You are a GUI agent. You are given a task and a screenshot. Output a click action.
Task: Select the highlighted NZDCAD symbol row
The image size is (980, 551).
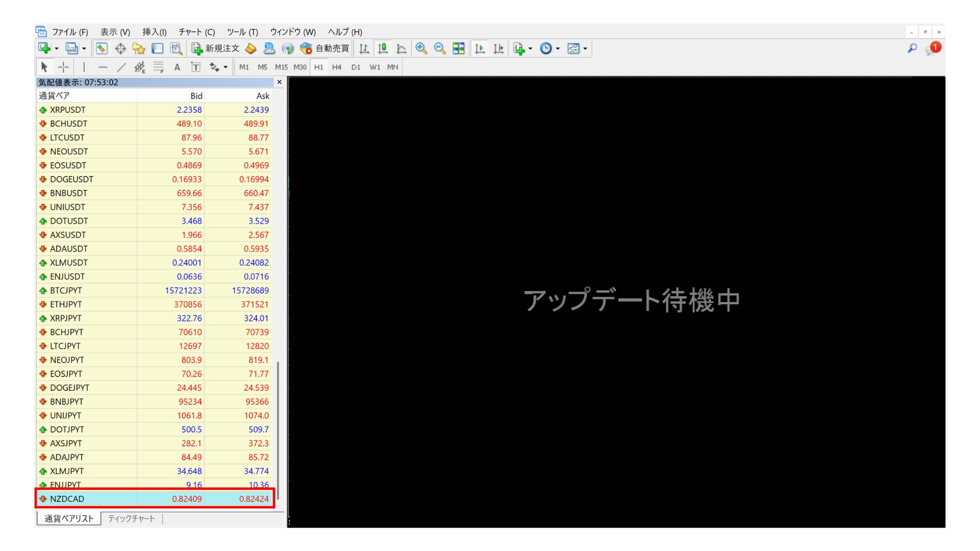tap(153, 498)
